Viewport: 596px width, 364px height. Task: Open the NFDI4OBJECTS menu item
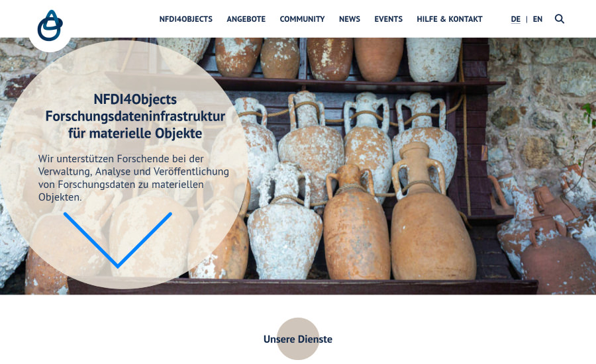coord(186,19)
